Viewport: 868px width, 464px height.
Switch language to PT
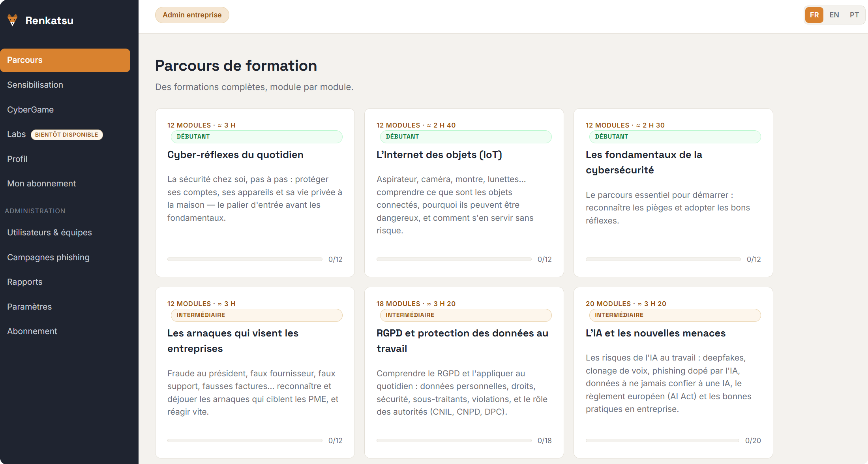[854, 15]
